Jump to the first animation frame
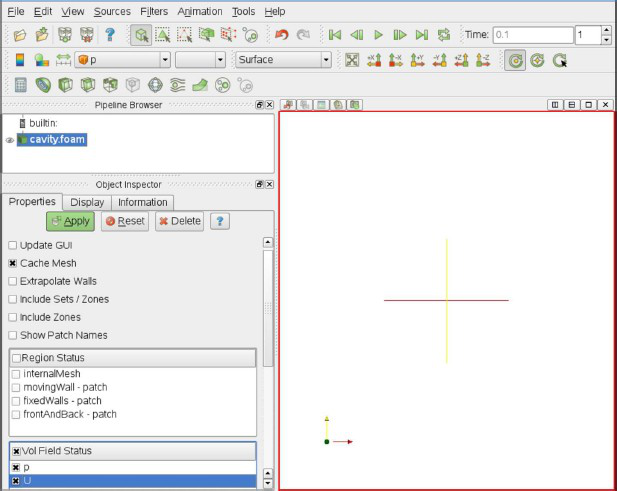The width and height of the screenshot is (617, 491). (335, 35)
